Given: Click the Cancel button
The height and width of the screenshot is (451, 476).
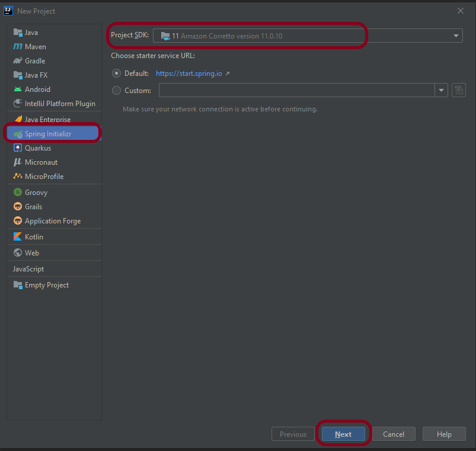Looking at the screenshot, I should [x=394, y=434].
